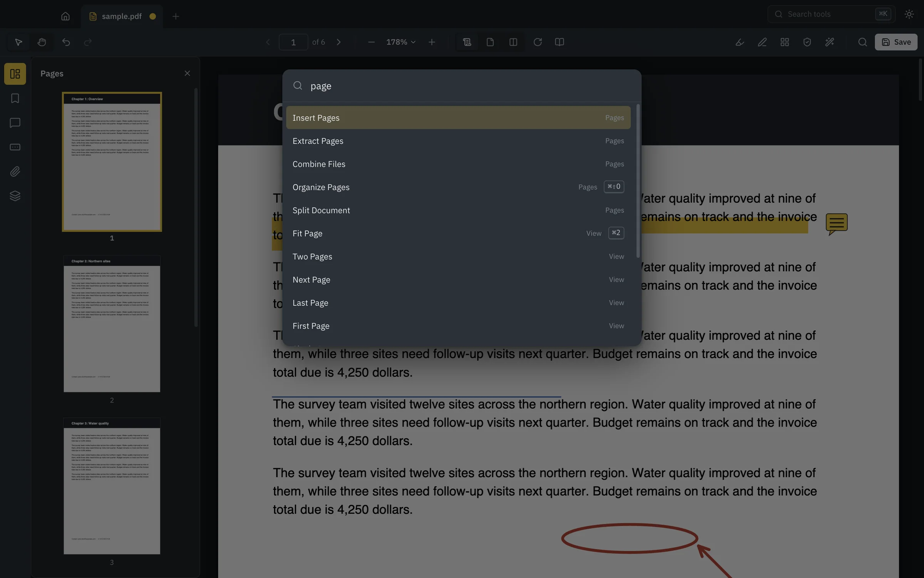The height and width of the screenshot is (578, 924).
Task: Toggle two-column page view mode
Action: click(x=513, y=42)
